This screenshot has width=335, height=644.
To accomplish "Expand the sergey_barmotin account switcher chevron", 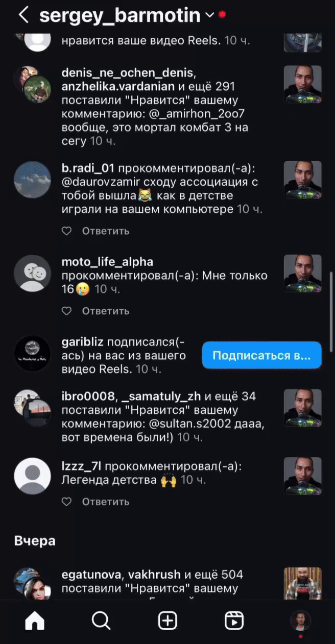I will (209, 15).
